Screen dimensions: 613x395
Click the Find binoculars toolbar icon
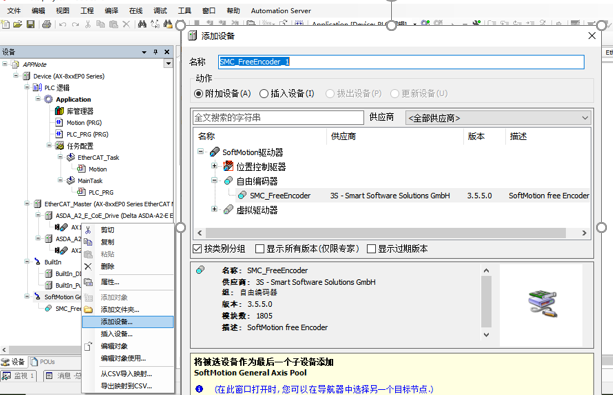[142, 24]
